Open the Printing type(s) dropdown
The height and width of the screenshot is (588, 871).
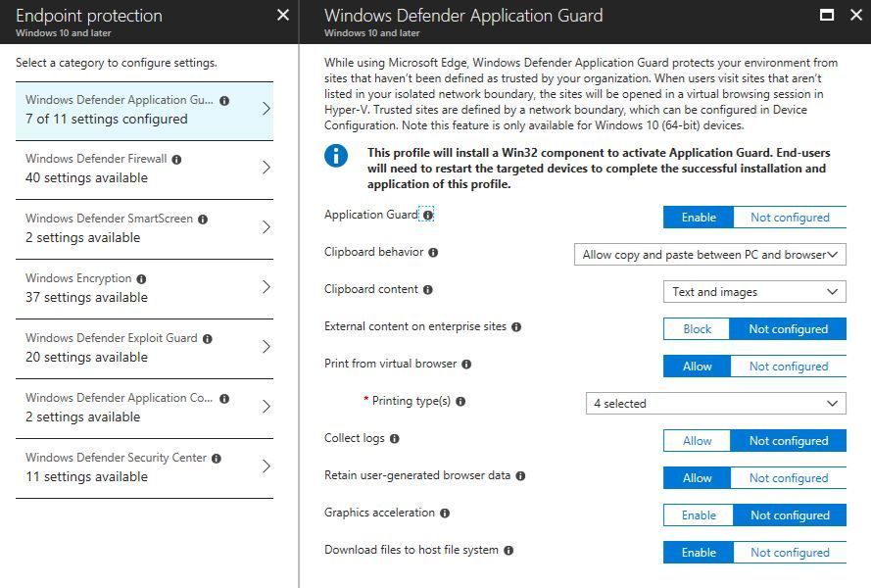tap(715, 404)
